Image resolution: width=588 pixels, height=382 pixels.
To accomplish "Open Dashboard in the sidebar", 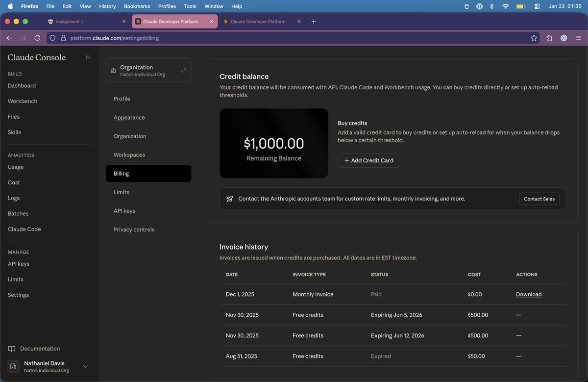I will coord(22,85).
